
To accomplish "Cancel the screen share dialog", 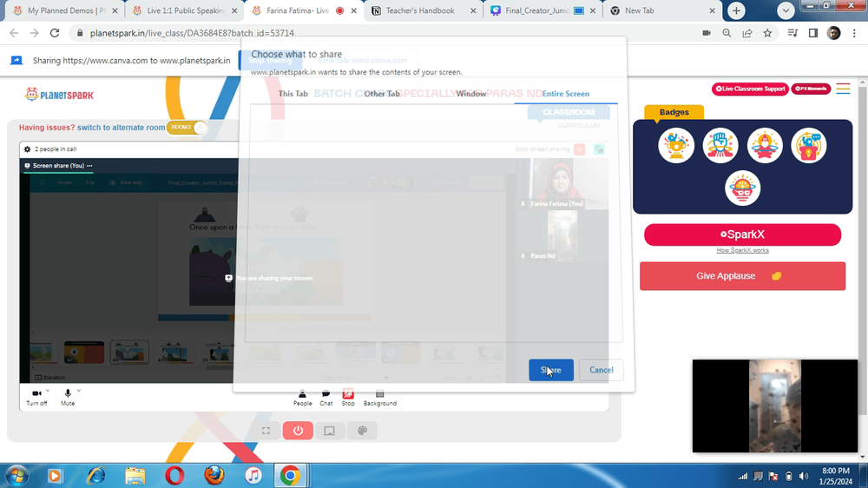I will [602, 370].
